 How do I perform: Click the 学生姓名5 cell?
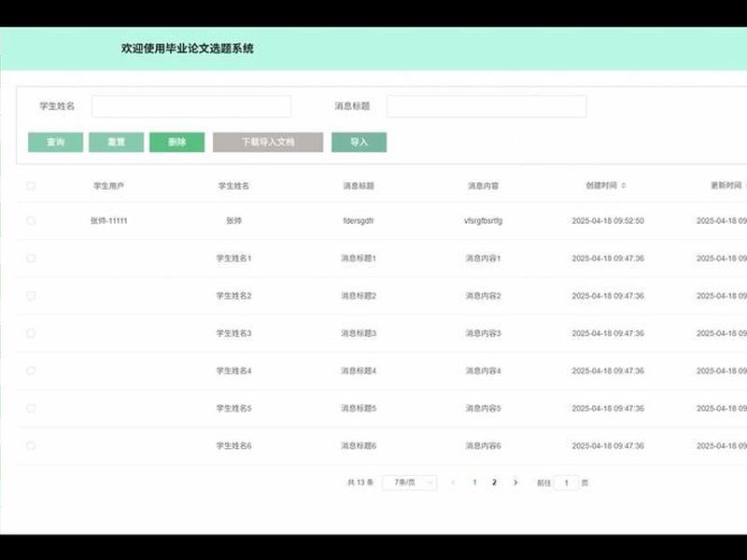coord(233,408)
